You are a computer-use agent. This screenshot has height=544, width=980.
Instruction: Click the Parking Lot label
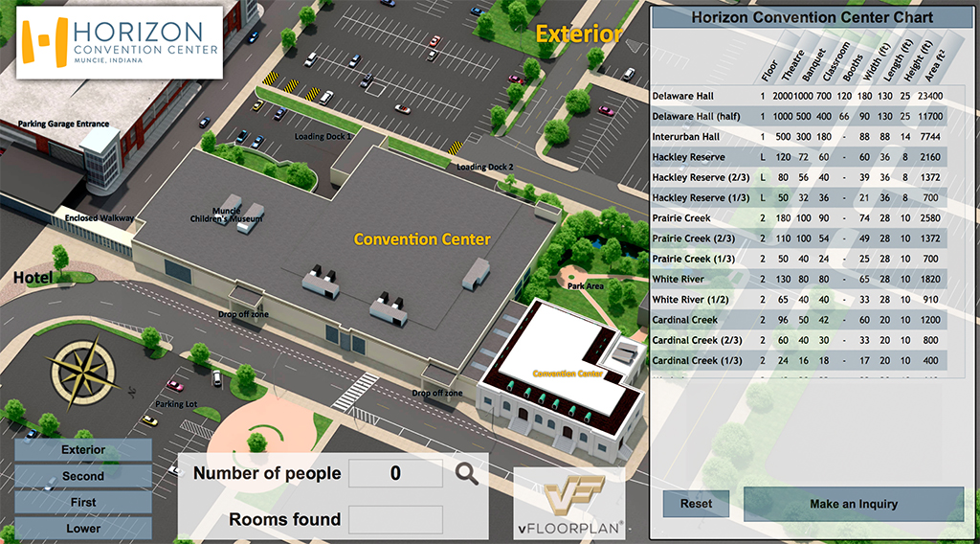(x=176, y=404)
